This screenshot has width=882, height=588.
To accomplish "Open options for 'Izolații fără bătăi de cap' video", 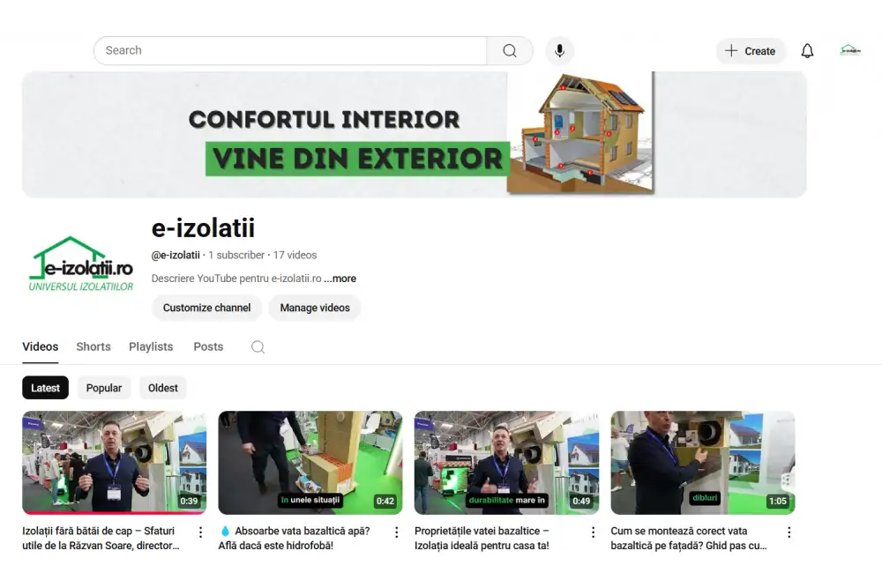I will click(x=200, y=532).
